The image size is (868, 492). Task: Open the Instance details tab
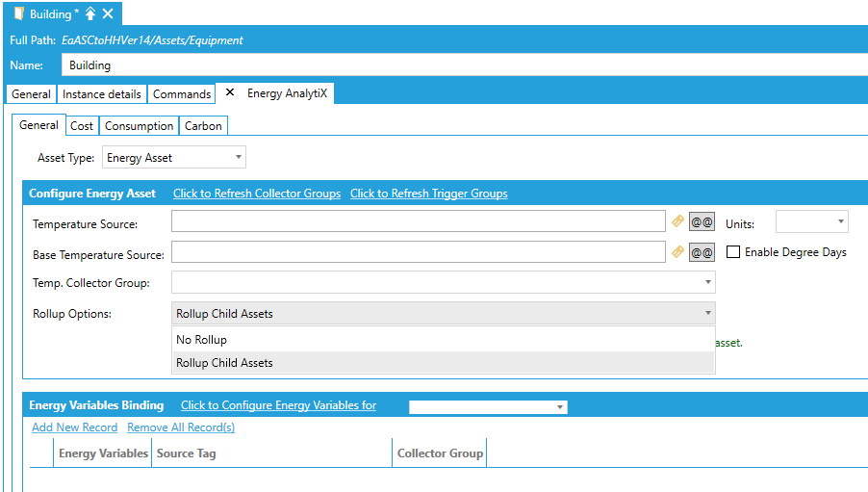(102, 94)
